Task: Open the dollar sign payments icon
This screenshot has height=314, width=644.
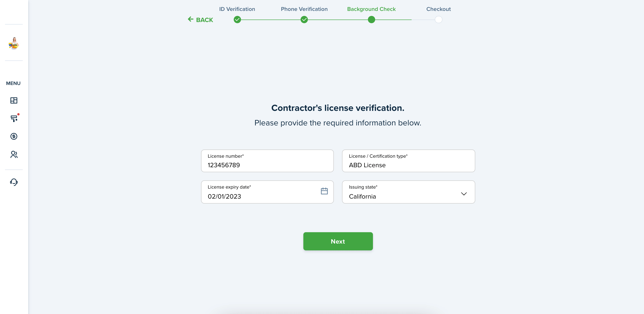Action: (x=14, y=136)
